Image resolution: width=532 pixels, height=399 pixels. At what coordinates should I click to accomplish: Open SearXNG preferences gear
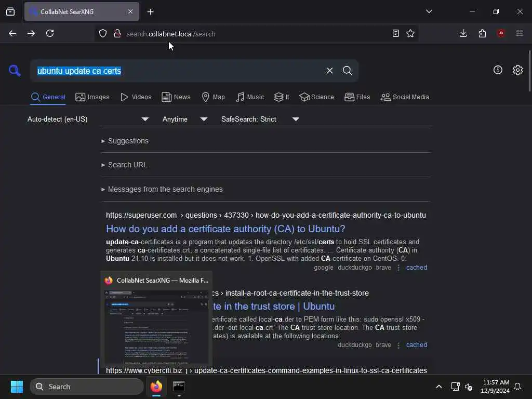tap(518, 70)
